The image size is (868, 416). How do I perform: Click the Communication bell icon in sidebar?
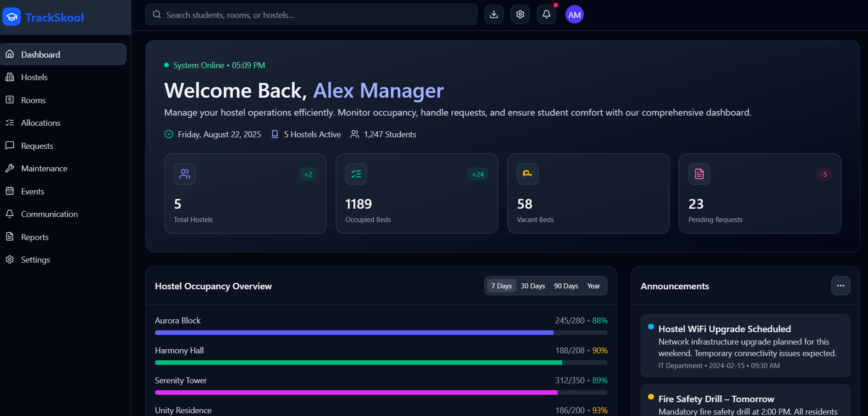coord(10,214)
